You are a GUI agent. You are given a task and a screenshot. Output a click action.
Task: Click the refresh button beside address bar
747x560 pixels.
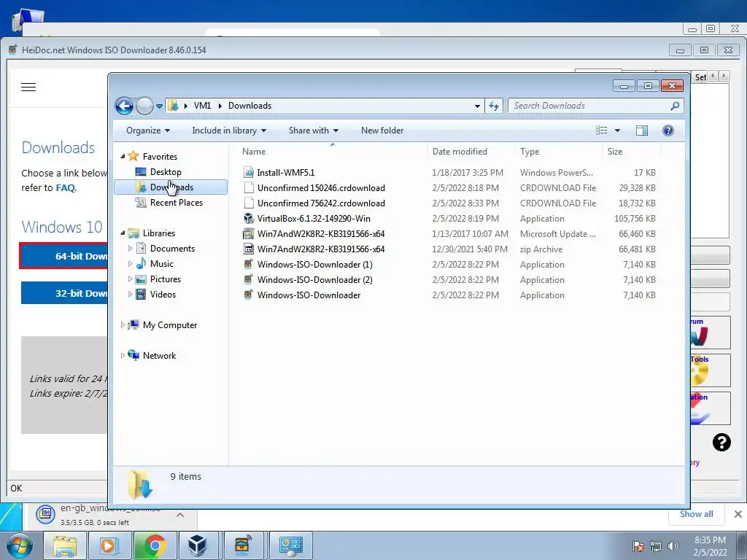(x=494, y=106)
